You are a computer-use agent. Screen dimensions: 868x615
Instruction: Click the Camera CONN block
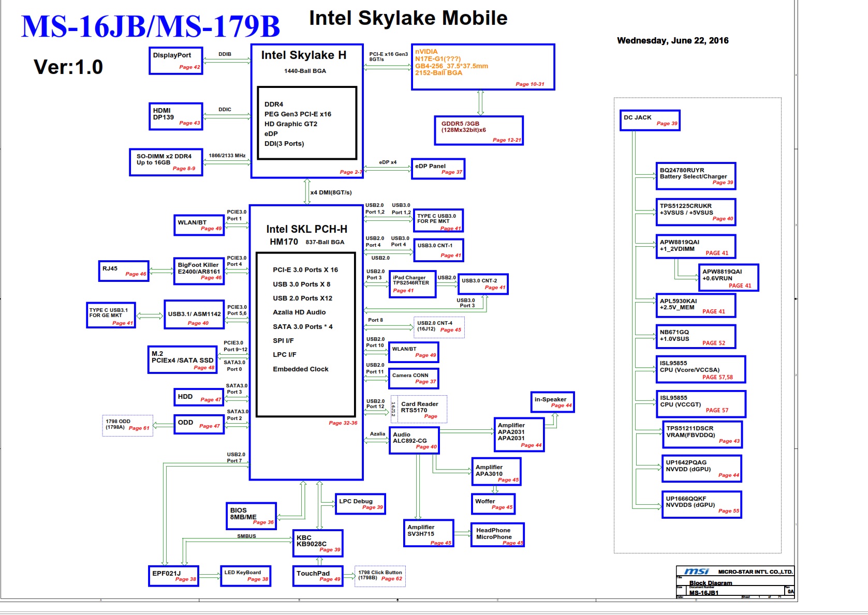point(414,379)
